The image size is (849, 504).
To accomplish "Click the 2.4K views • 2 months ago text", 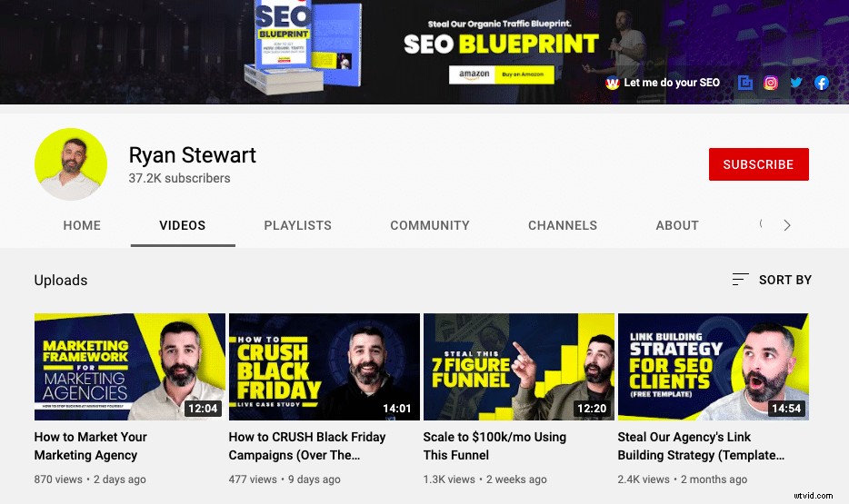I will pyautogui.click(x=683, y=479).
